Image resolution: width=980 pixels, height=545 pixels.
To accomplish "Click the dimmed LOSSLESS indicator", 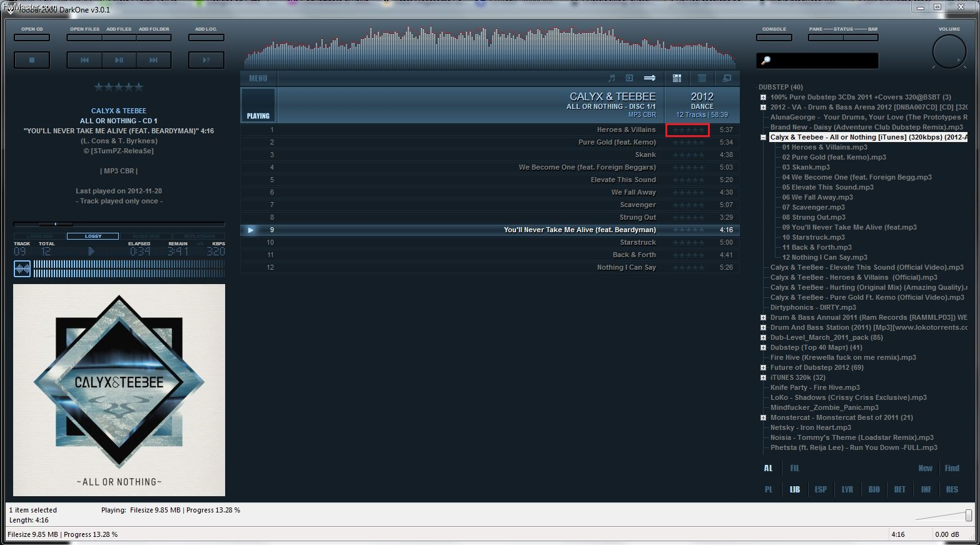I will click(x=39, y=236).
